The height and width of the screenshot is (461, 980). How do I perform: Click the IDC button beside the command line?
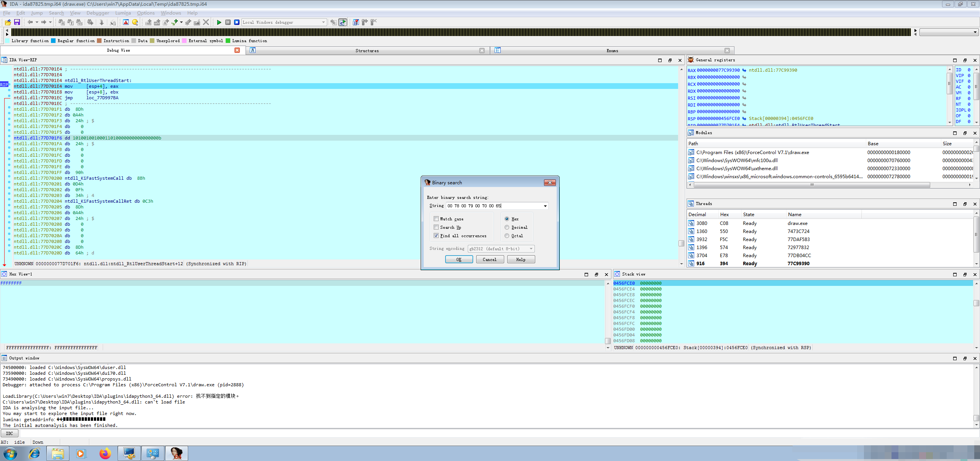coord(10,433)
